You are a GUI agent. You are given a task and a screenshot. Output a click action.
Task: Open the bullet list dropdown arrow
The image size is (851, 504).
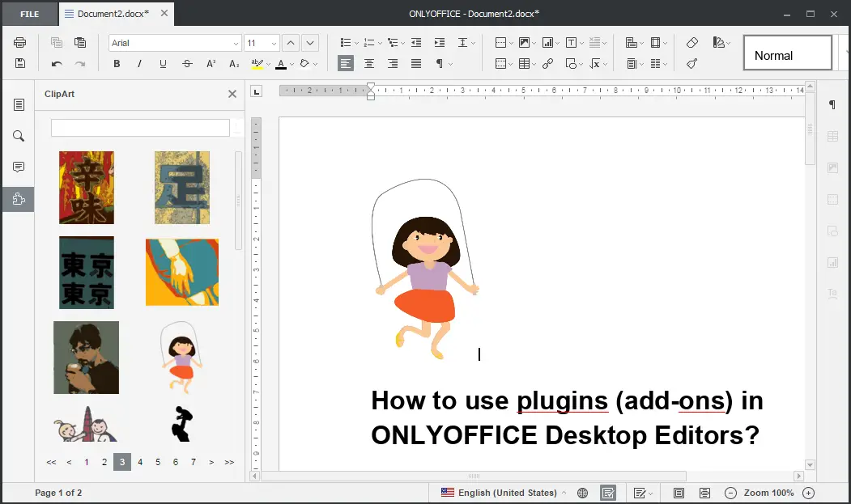click(x=356, y=43)
